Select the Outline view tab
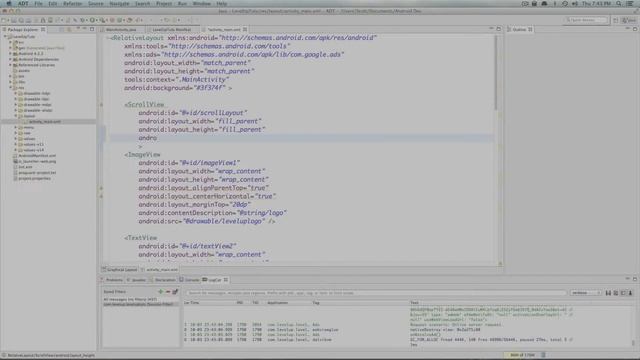 pyautogui.click(x=519, y=30)
